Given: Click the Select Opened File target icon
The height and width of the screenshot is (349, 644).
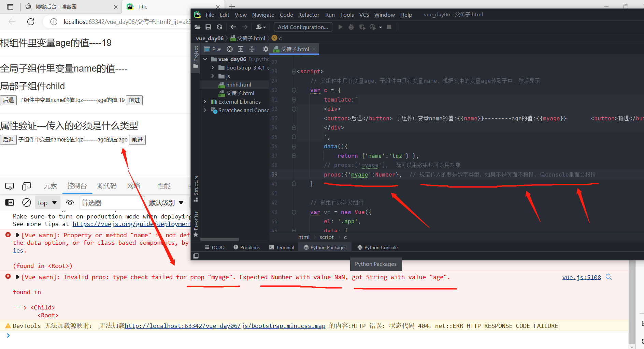Looking at the screenshot, I should [230, 49].
